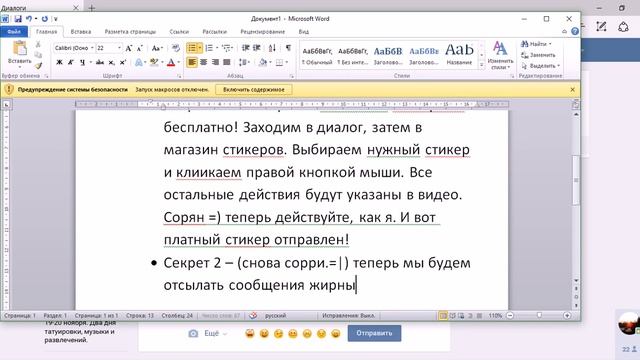Viewport: 640px width, 360px height.
Task: Toggle Bold (Ж) formatting
Action: tap(60, 62)
